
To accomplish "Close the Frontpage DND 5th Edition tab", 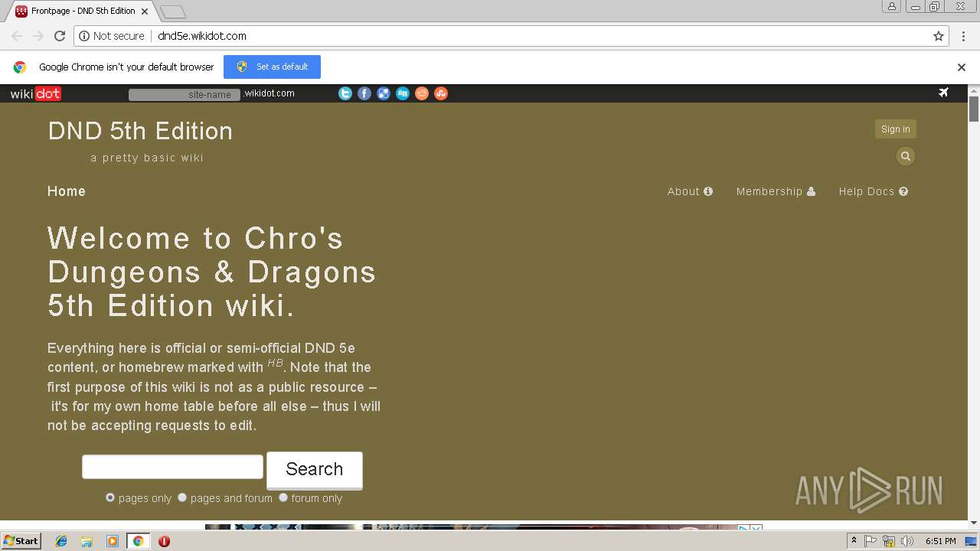I will tap(145, 11).
